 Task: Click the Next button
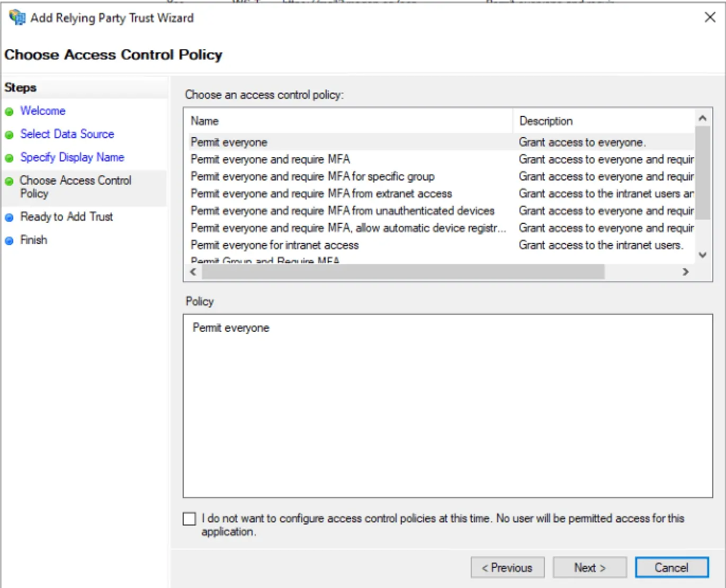point(590,568)
